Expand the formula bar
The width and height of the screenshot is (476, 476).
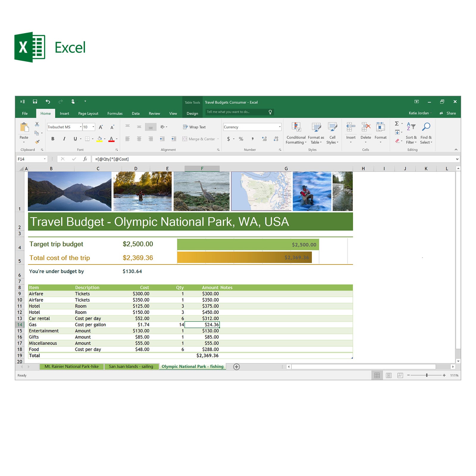point(457,159)
